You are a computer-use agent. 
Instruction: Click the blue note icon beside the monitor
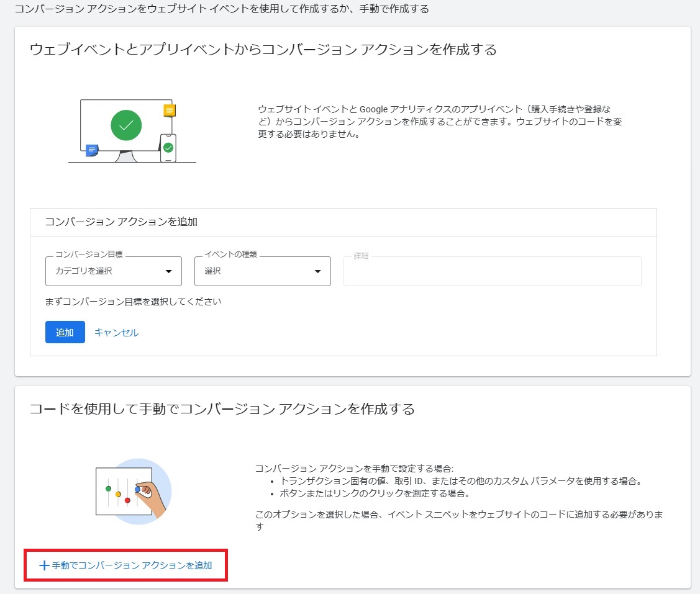(92, 149)
